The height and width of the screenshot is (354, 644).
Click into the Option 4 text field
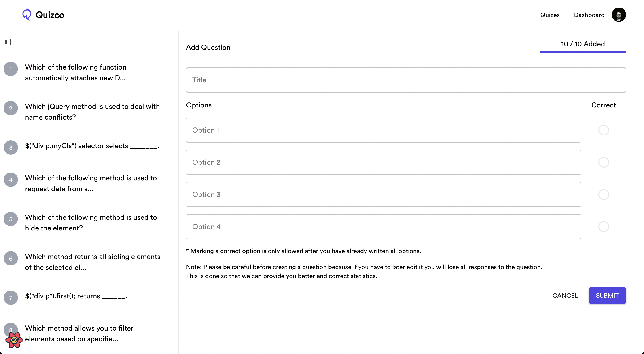(x=383, y=227)
